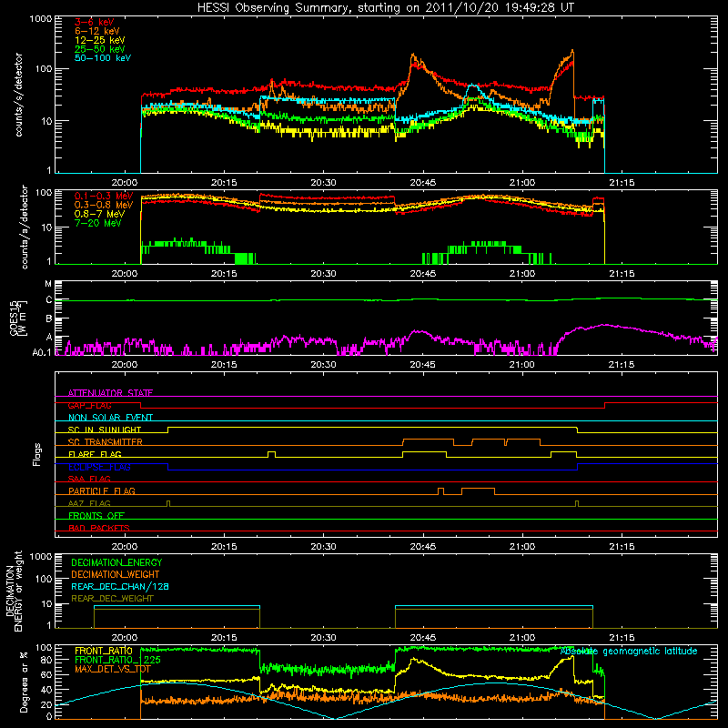The image size is (728, 728).
Task: Click the green 7-20 MeV legend label
Action: point(98,223)
